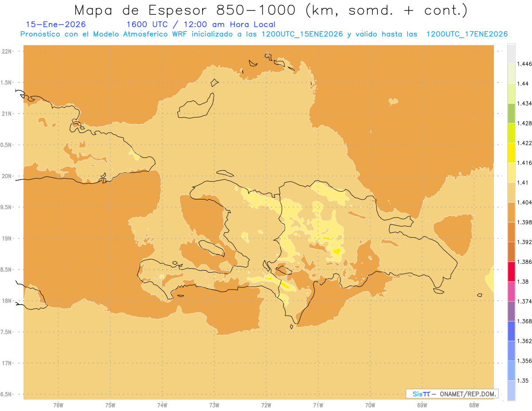The image size is (532, 411).
Task: Click the WRF model forecast description line
Action: [264, 34]
